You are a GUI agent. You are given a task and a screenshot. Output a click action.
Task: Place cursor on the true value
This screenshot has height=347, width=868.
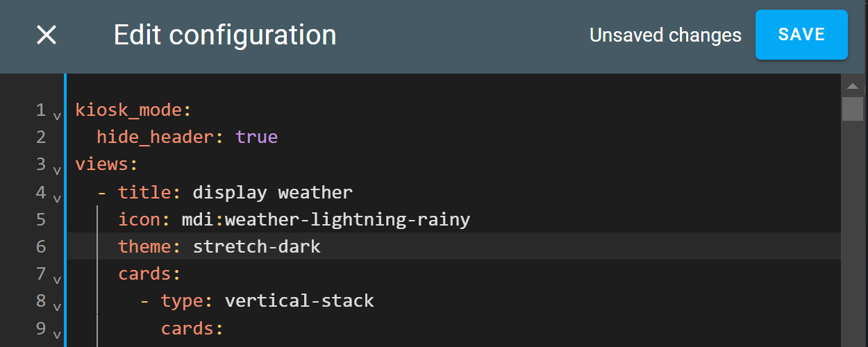point(257,137)
